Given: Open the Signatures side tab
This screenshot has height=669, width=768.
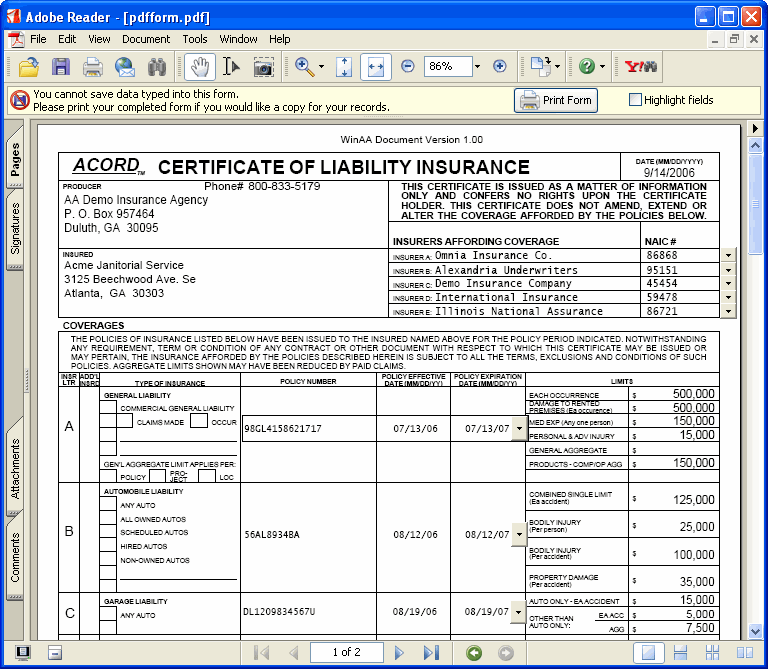Looking at the screenshot, I should pyautogui.click(x=15, y=228).
